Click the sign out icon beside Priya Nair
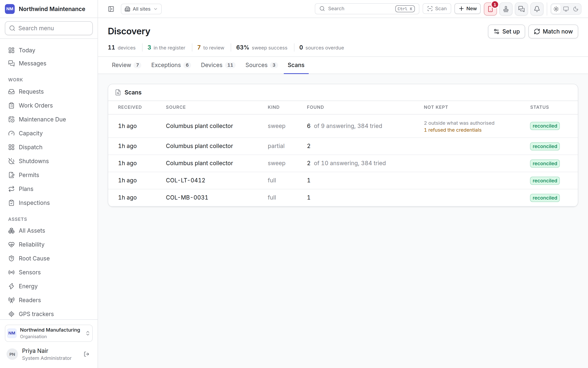588x368 pixels. click(x=87, y=354)
